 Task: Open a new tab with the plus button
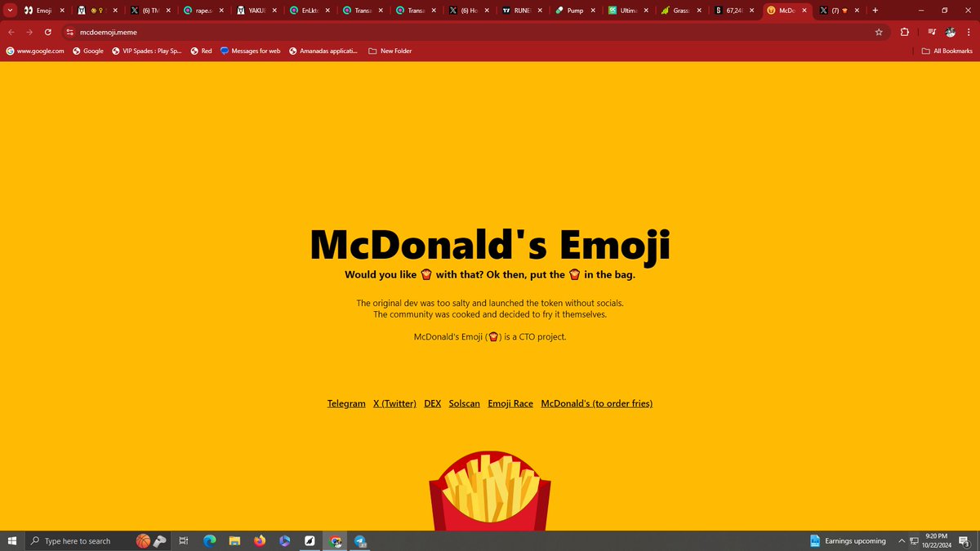[x=875, y=11]
